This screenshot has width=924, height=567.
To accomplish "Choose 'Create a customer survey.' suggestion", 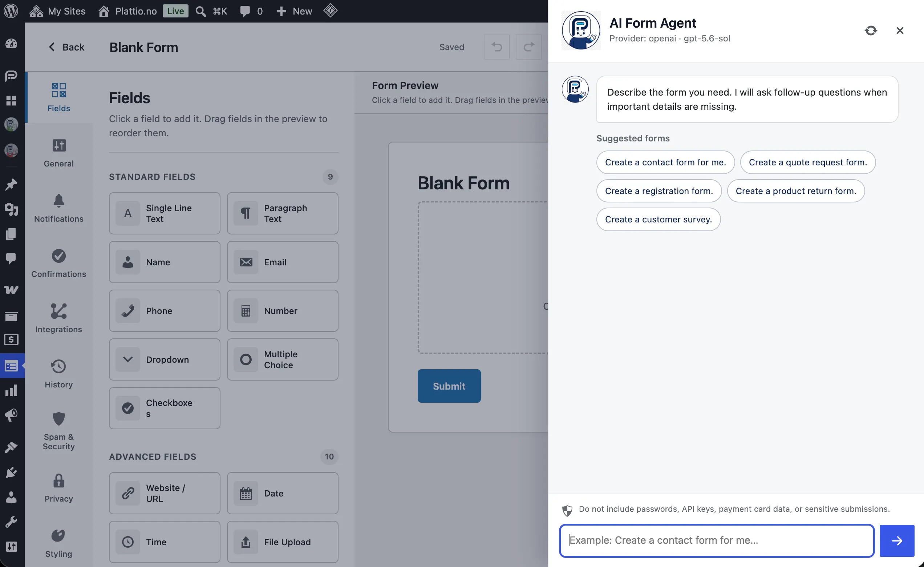I will coord(658,219).
